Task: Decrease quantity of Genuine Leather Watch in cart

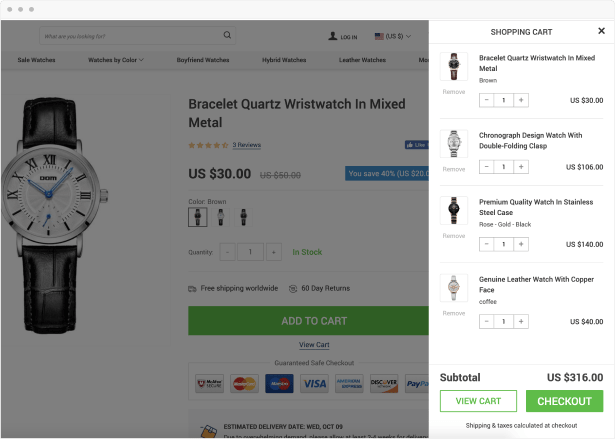Action: 486,322
